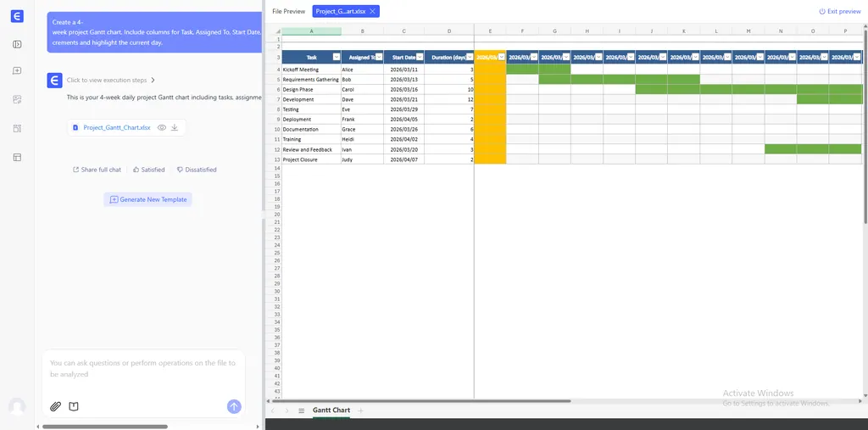Toggle the sidebar panel icon
868x430 pixels.
click(17, 44)
